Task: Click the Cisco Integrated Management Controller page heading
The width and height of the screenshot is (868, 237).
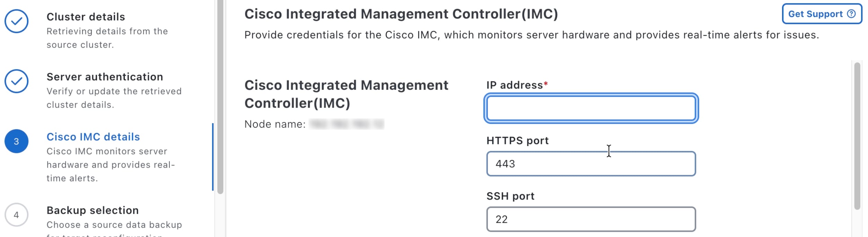Action: [401, 14]
